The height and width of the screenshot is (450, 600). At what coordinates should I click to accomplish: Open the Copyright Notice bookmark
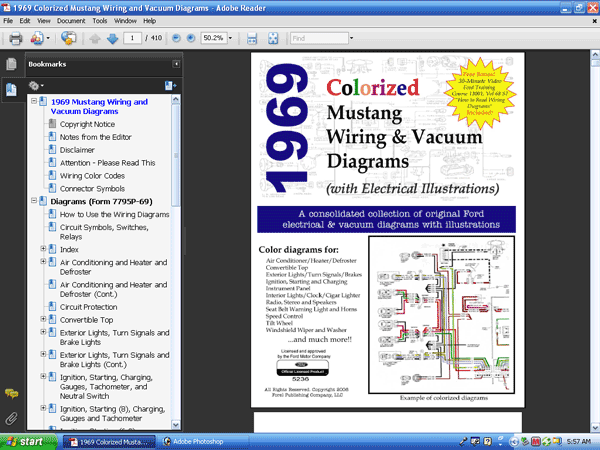pyautogui.click(x=87, y=124)
